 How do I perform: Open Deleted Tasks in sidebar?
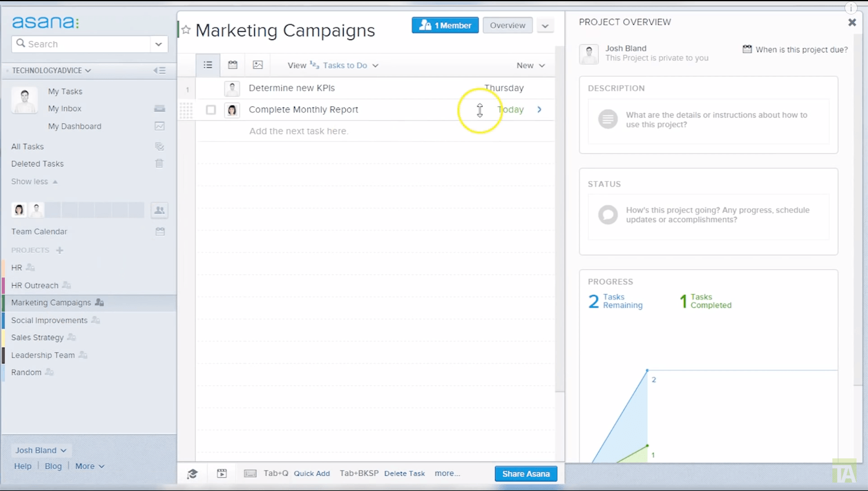pyautogui.click(x=37, y=164)
